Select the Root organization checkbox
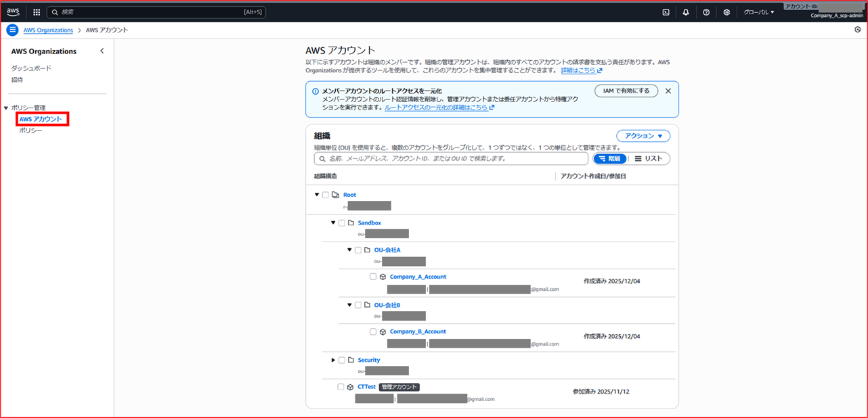868x418 pixels. pyautogui.click(x=325, y=194)
